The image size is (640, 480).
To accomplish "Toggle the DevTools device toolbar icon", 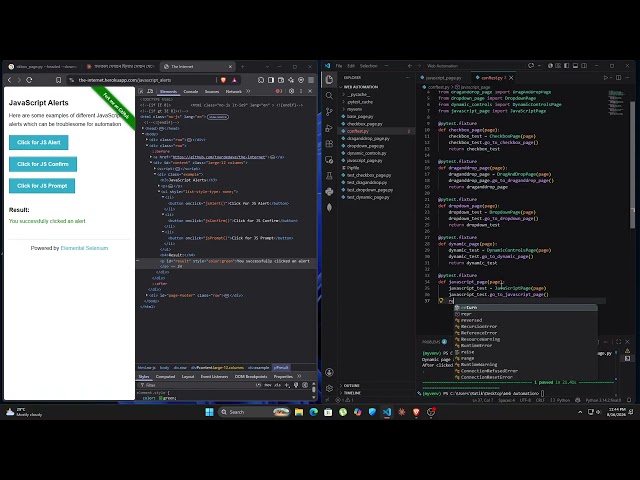I will (150, 91).
